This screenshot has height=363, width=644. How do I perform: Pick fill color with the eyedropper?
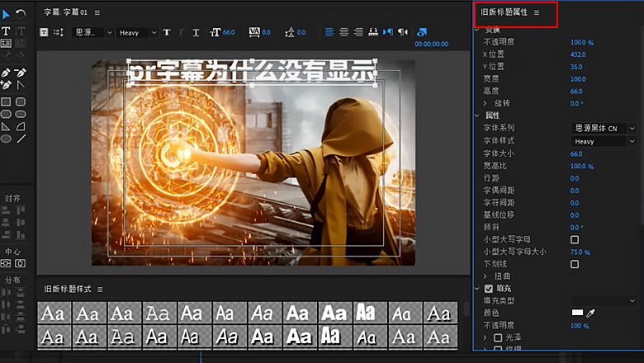point(590,313)
